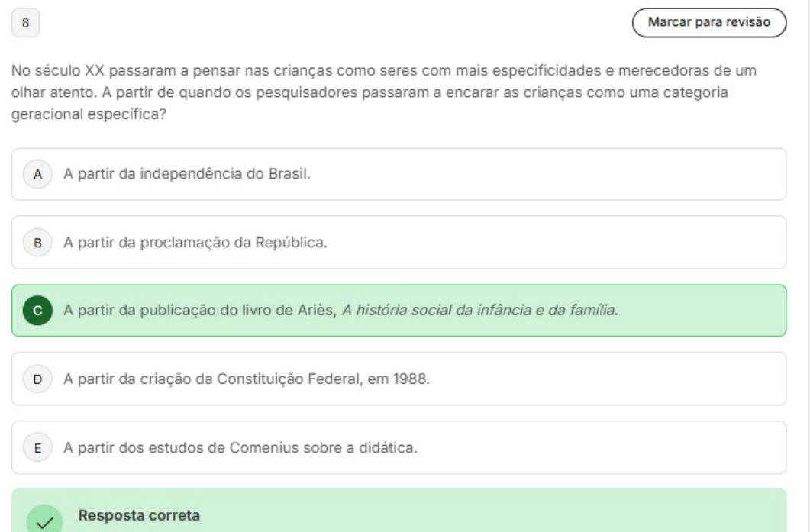This screenshot has width=810, height=532.
Task: Select the letter D option circle
Action: [x=37, y=379]
